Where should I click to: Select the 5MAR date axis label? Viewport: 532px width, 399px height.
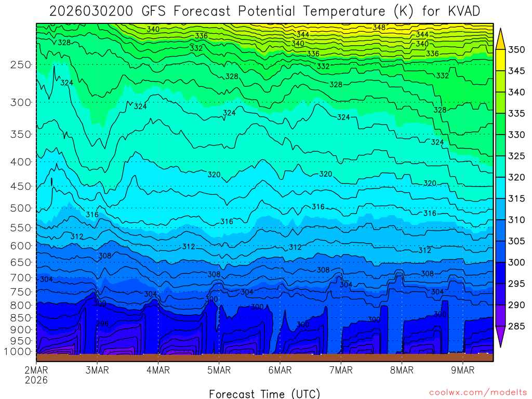(x=219, y=370)
